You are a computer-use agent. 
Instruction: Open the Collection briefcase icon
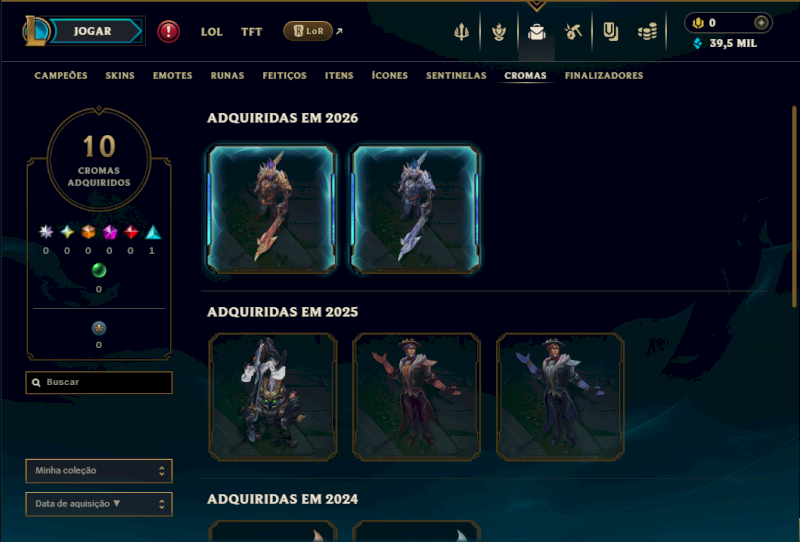tap(537, 32)
